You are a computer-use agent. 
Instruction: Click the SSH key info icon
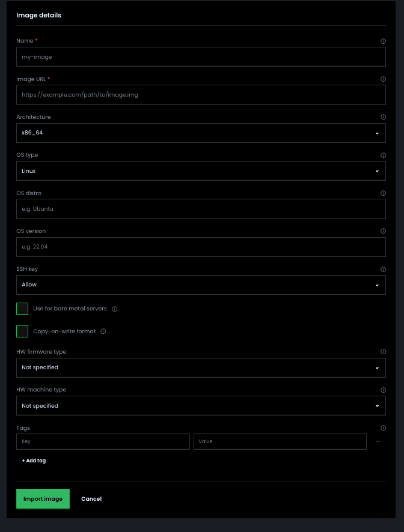(383, 269)
